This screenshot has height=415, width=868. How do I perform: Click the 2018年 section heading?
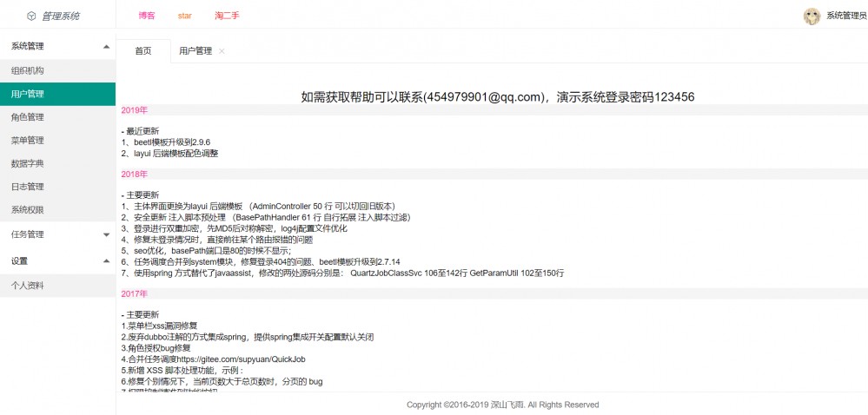(x=135, y=175)
